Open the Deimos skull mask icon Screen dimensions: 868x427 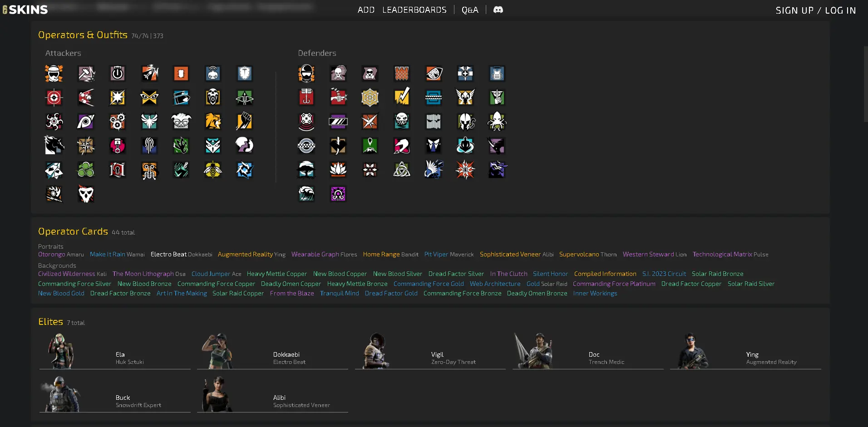(86, 194)
